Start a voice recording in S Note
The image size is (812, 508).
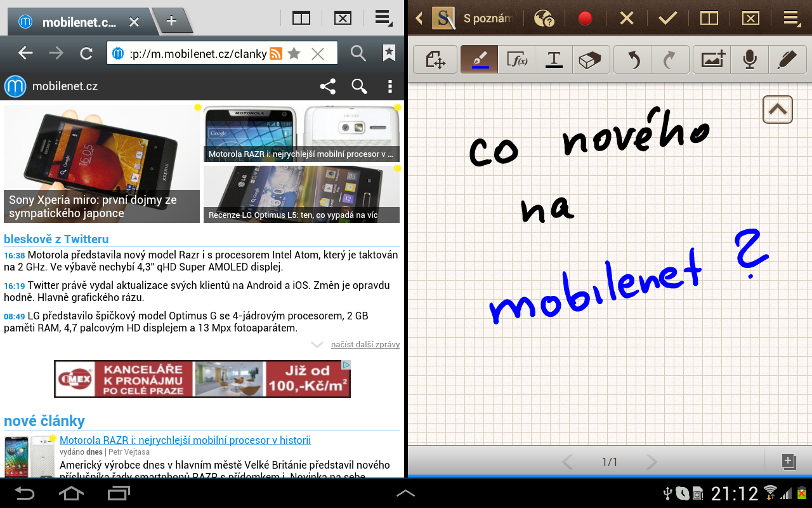pyautogui.click(x=749, y=59)
